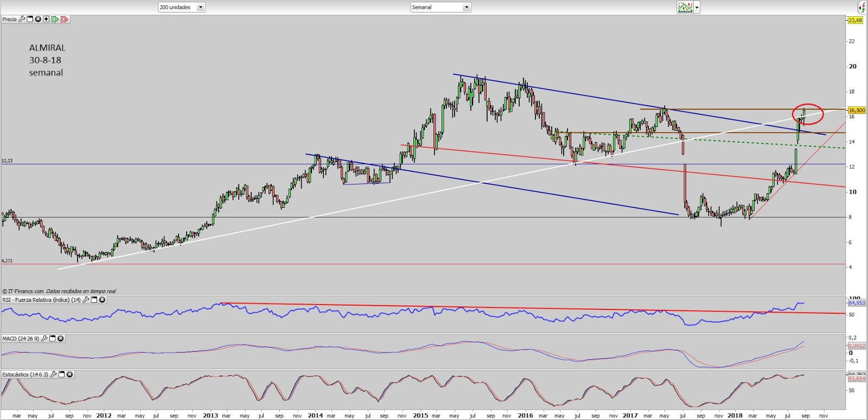Click the 2018 year on time axis
868x420 pixels.
[735, 416]
